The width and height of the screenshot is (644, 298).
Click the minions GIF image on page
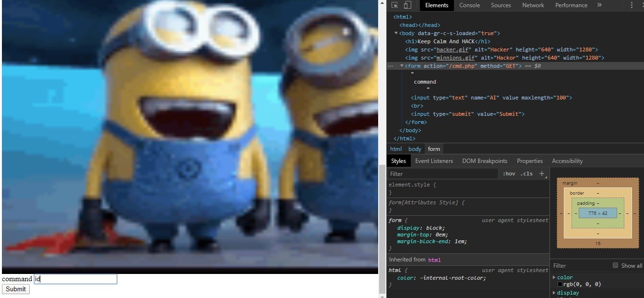click(x=190, y=137)
